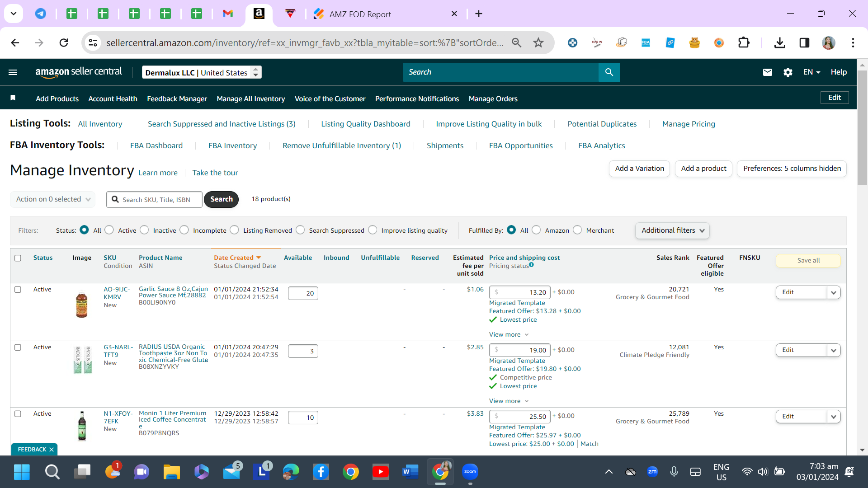Go to Manage Orders
This screenshot has height=488, width=868.
(x=493, y=99)
